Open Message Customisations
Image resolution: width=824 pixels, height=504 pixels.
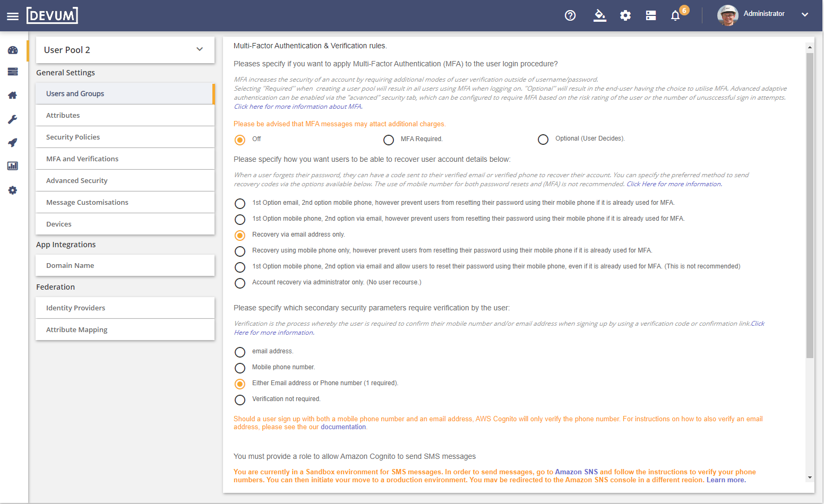[x=125, y=202]
